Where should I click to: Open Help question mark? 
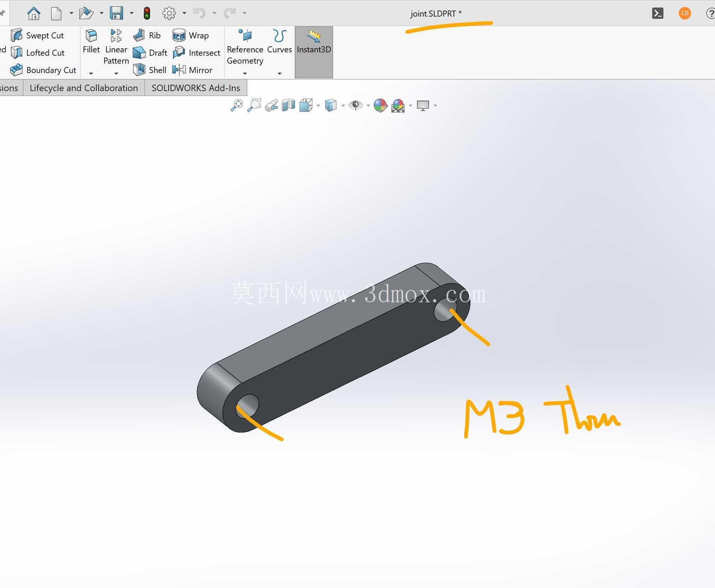pos(710,13)
